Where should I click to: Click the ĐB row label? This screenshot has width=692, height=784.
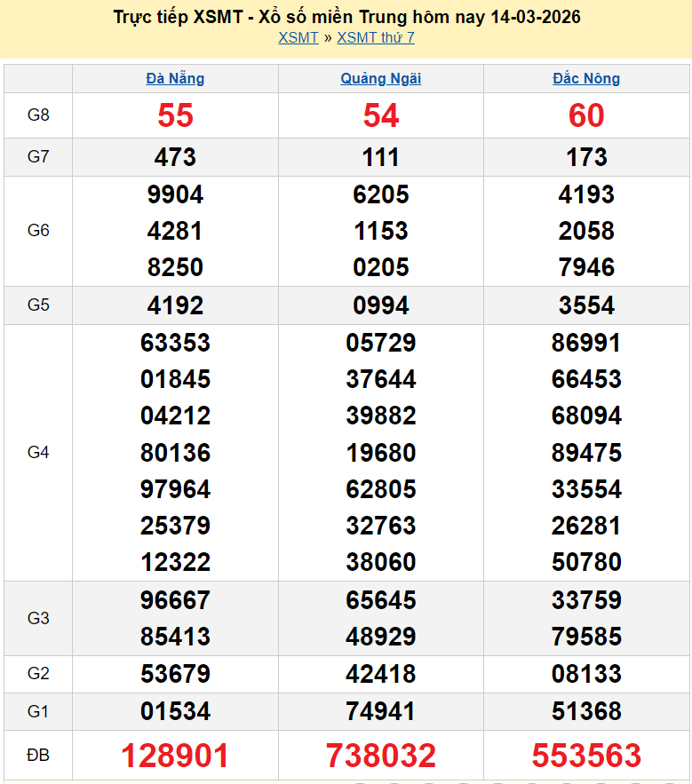(38, 756)
